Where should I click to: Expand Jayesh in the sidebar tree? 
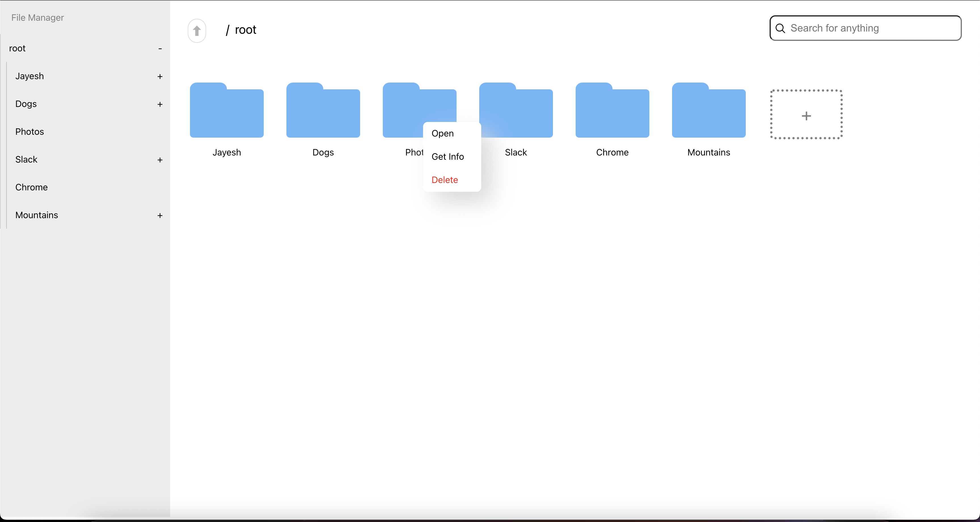(x=160, y=77)
